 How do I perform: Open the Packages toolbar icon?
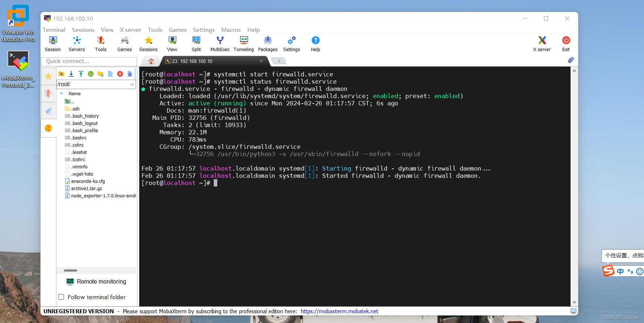(x=268, y=44)
